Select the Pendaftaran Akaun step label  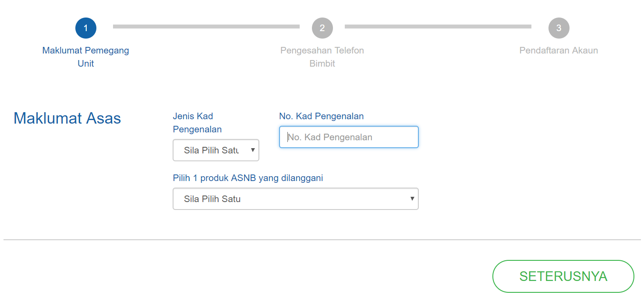point(559,50)
